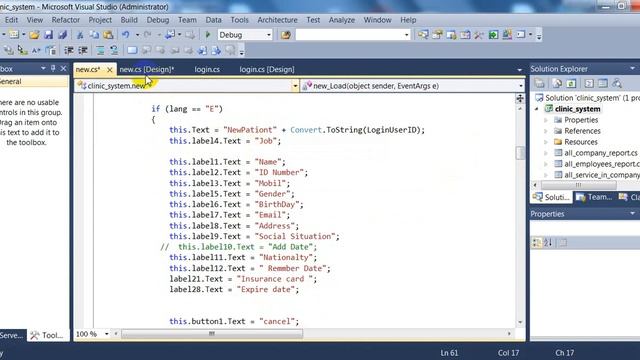Open the Analyze menu
Image resolution: width=640 pixels, height=360 pixels.
click(x=342, y=20)
